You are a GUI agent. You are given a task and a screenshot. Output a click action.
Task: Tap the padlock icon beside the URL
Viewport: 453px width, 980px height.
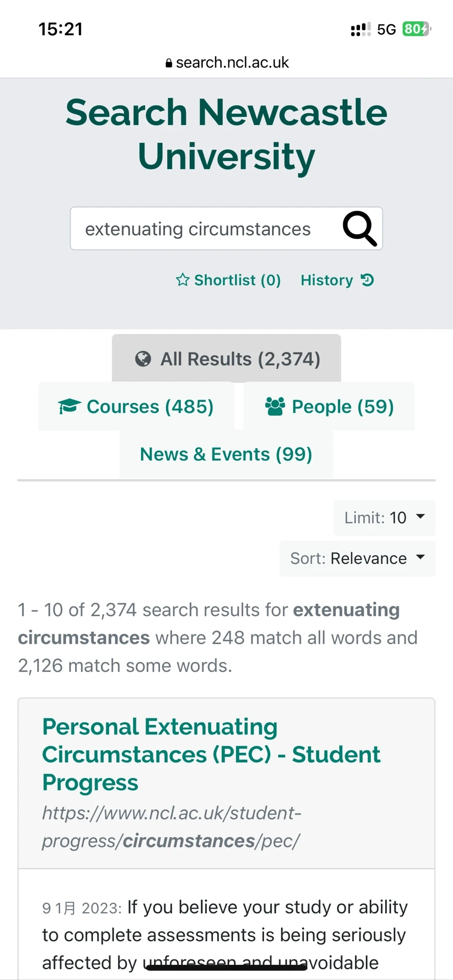coord(169,63)
